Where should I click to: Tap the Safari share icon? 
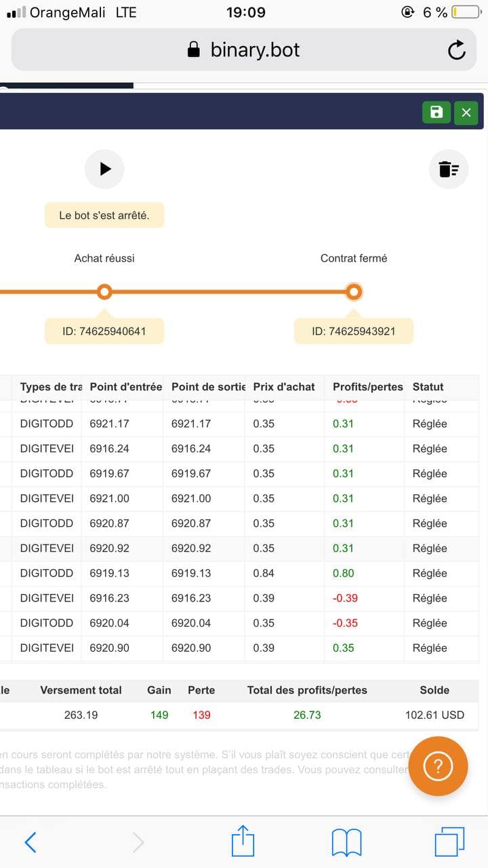[243, 842]
